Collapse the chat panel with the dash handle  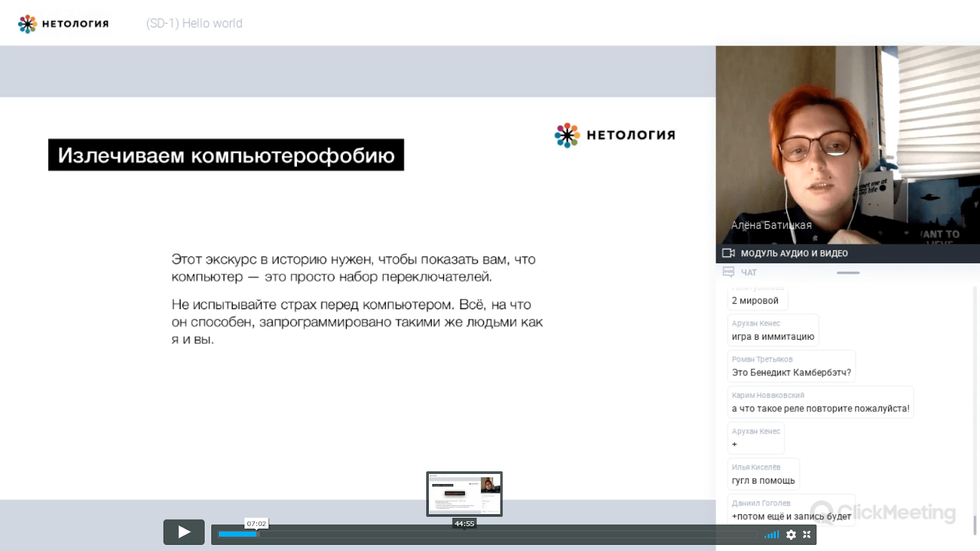848,272
